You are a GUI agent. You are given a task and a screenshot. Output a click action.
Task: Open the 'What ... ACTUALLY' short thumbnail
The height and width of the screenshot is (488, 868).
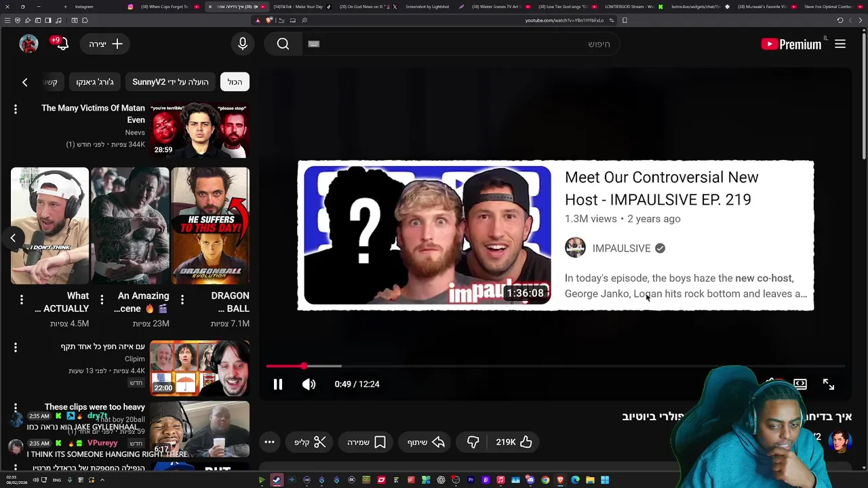(x=50, y=226)
